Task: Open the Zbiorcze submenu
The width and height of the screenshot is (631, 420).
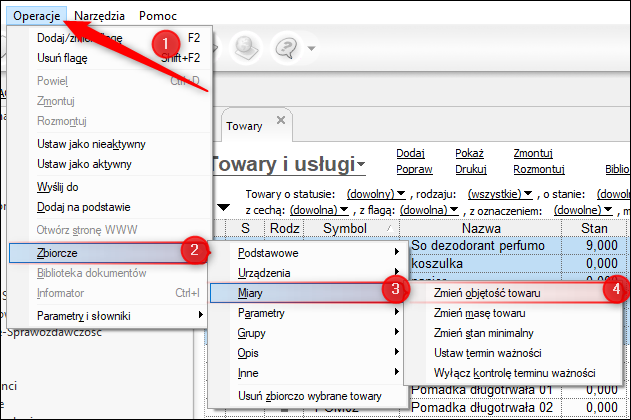Action: [x=108, y=253]
